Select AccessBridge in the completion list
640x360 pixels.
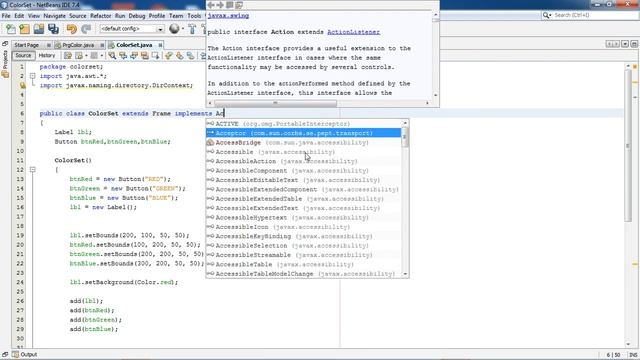tap(304, 142)
